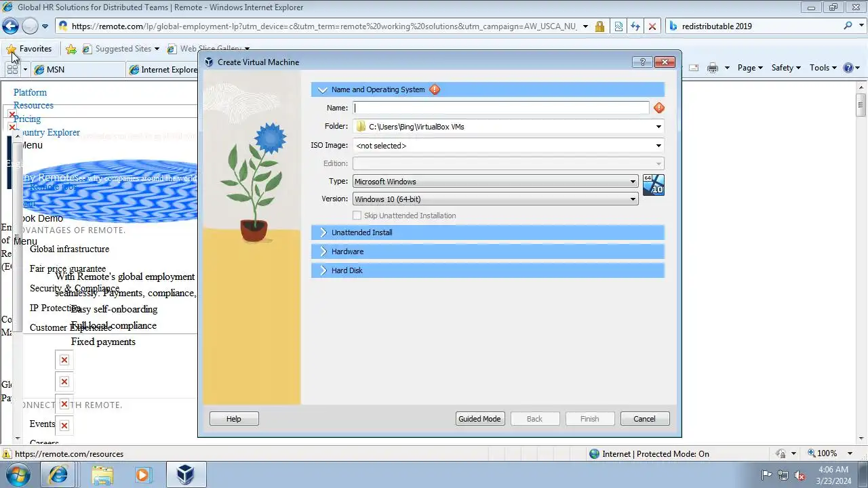868x488 pixels.
Task: Open the Tools menu in IE command bar
Action: click(x=824, y=68)
